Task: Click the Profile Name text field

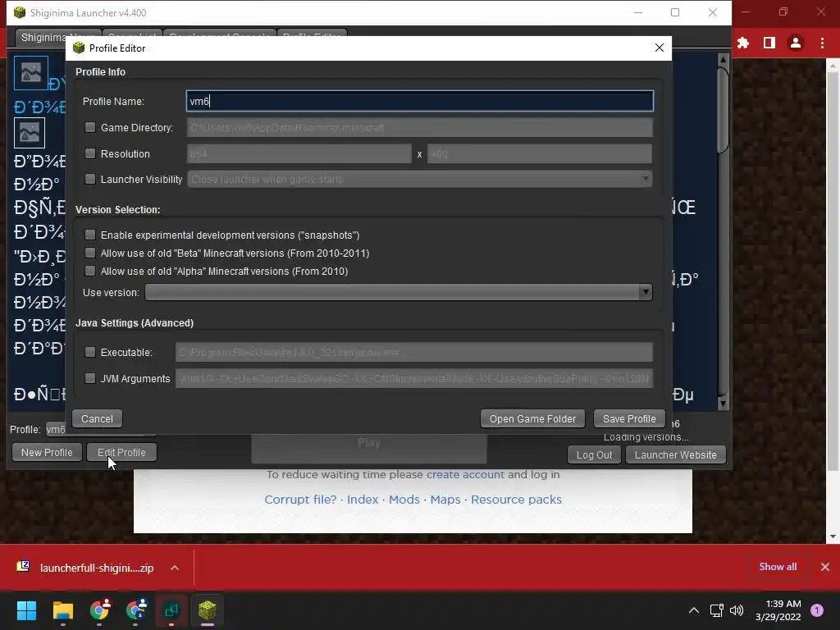Action: (x=419, y=101)
